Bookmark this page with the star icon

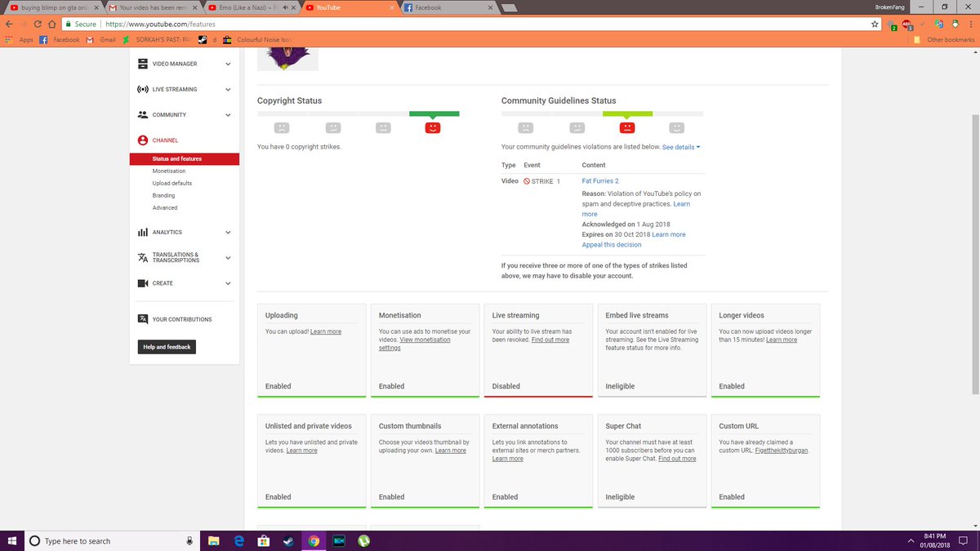[x=875, y=24]
